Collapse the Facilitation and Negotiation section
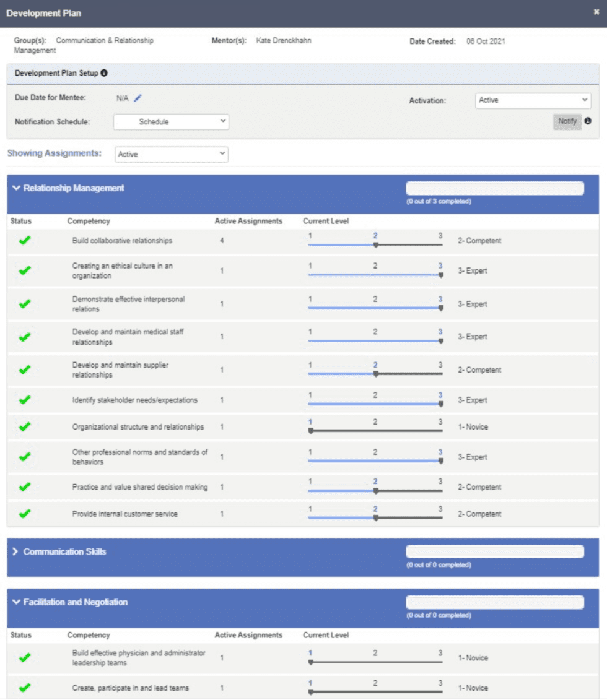This screenshot has height=700, width=607. [16, 602]
